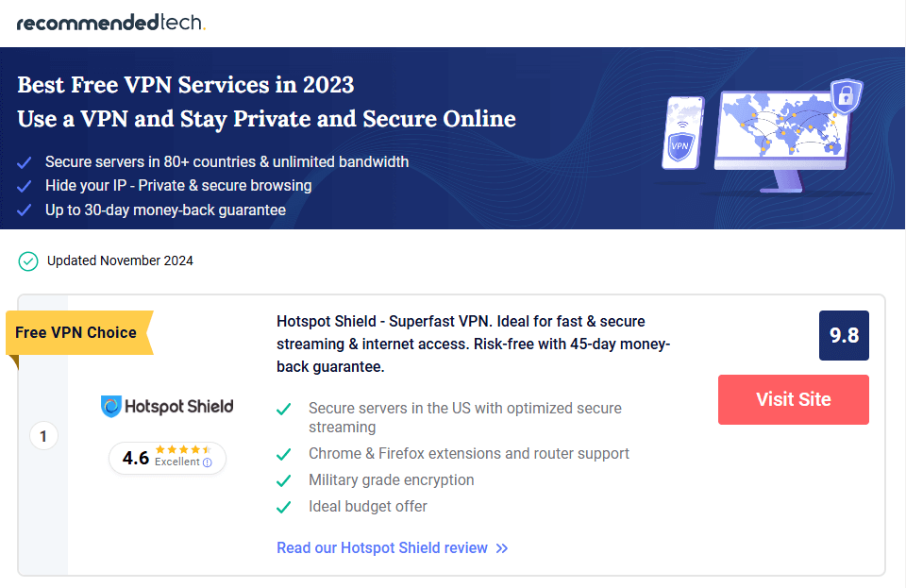The width and height of the screenshot is (906, 588).
Task: Click the recommendedtech logo
Action: [x=111, y=23]
